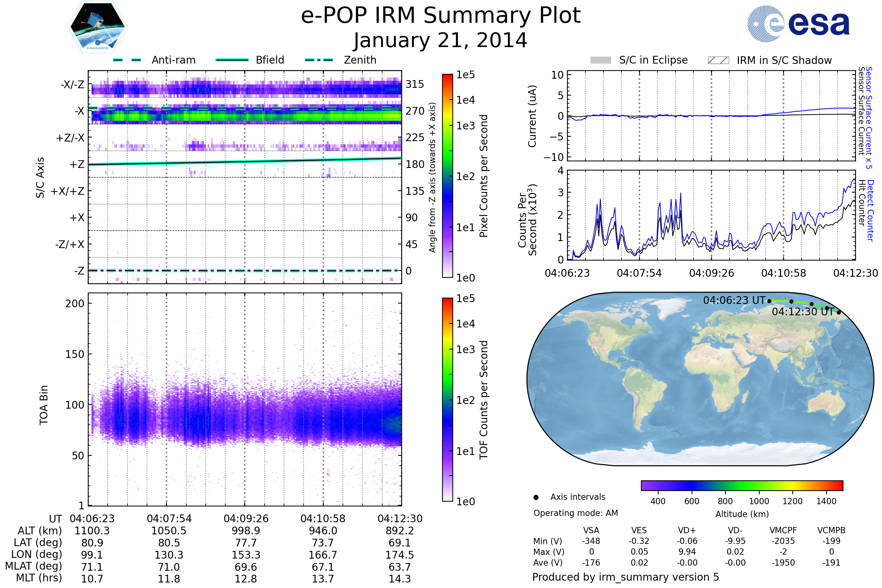Click the Operating mode: AM text
882x588 pixels.
576,513
